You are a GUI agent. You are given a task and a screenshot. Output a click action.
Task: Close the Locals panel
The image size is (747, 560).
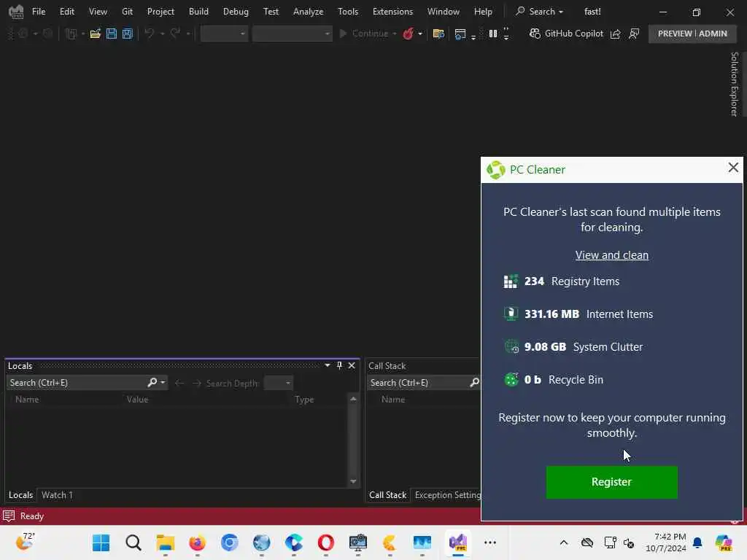(352, 365)
